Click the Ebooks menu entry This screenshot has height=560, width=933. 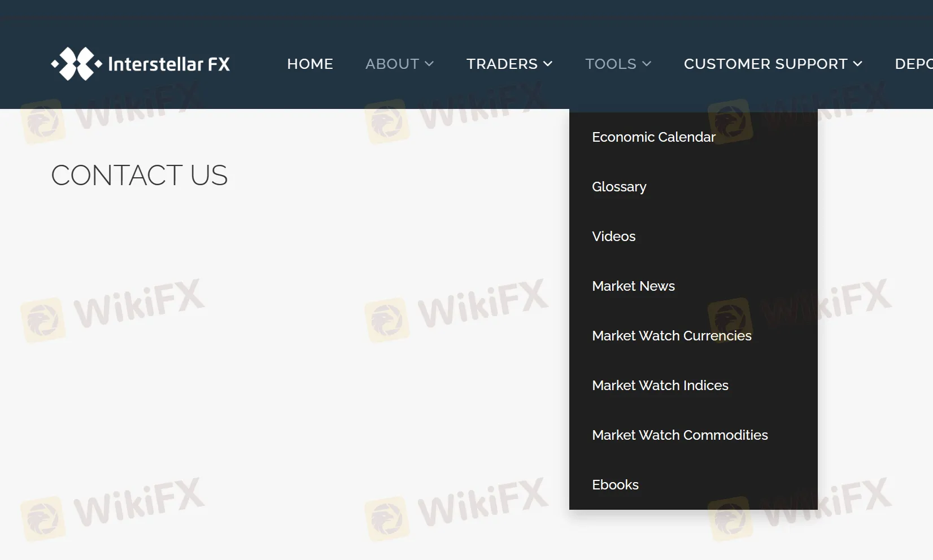[615, 485]
